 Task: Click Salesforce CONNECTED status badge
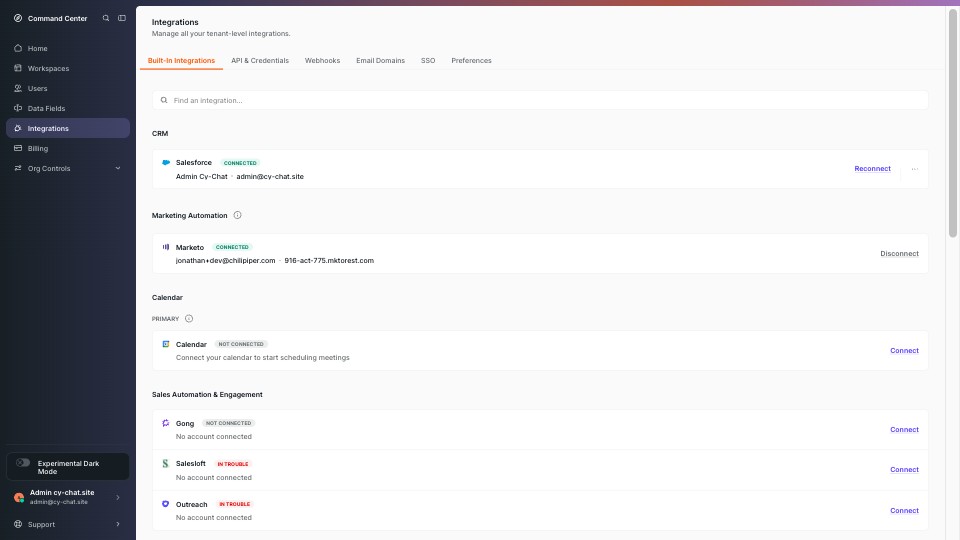coord(240,163)
